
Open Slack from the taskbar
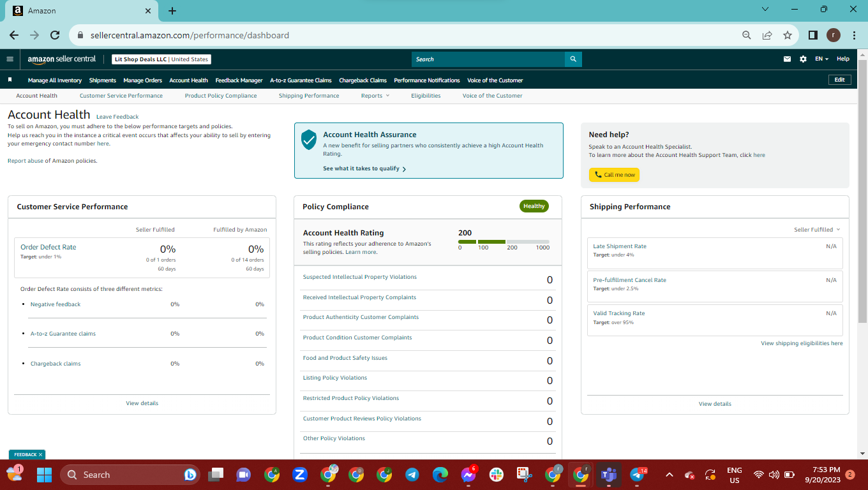coord(496,475)
